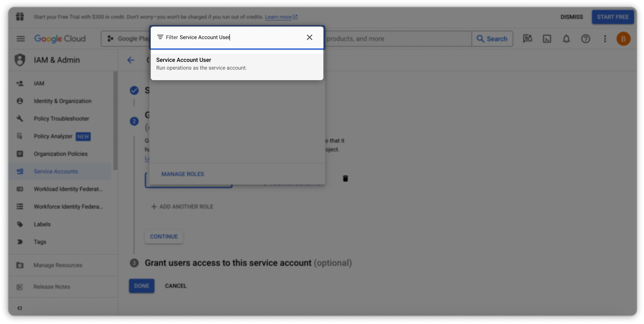The image size is (644, 324).
Task: Open Service Accounts in the sidebar
Action: (56, 171)
